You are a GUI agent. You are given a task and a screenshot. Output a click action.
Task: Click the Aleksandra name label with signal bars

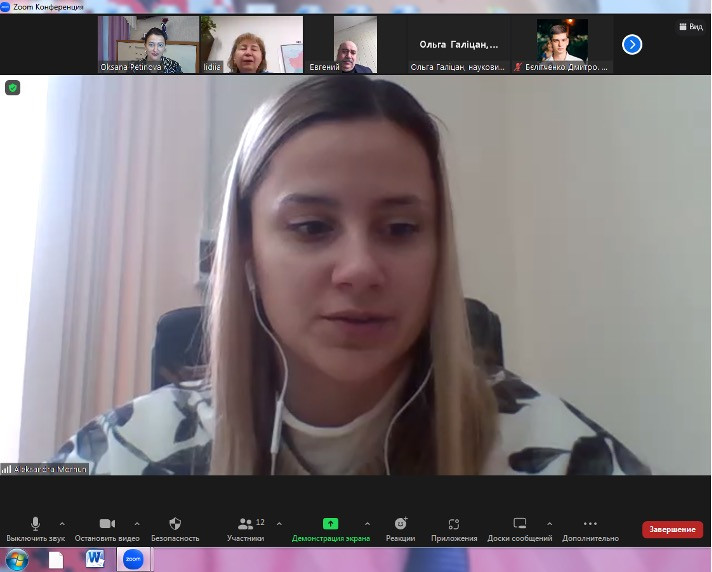coord(44,469)
